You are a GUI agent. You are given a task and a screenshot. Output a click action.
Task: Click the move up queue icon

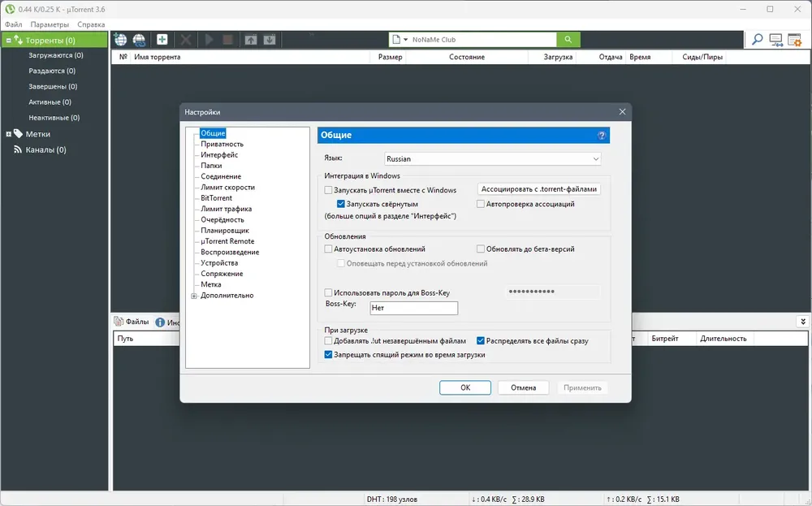tap(251, 39)
